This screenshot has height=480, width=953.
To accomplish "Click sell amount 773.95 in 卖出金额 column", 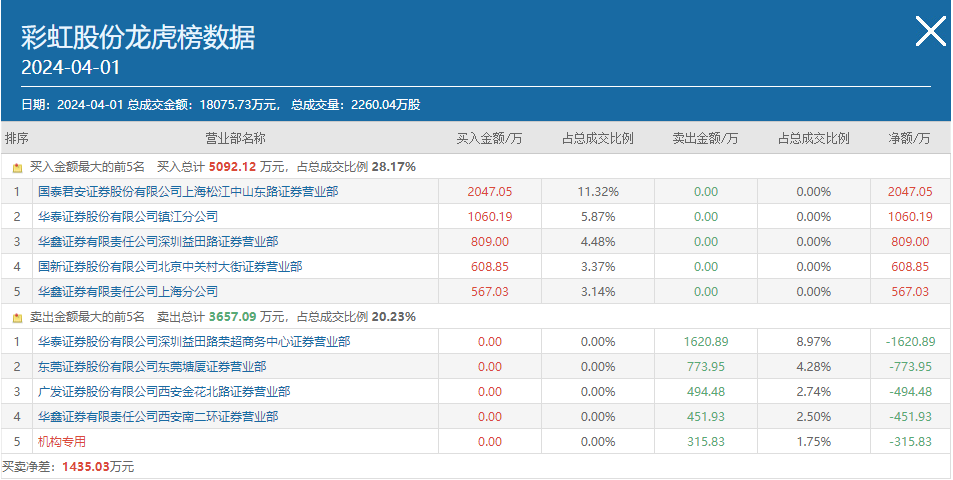I will 706,366.
